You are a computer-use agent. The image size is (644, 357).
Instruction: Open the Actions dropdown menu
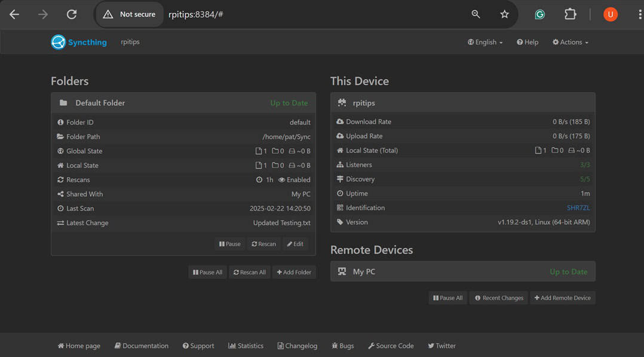coord(570,42)
